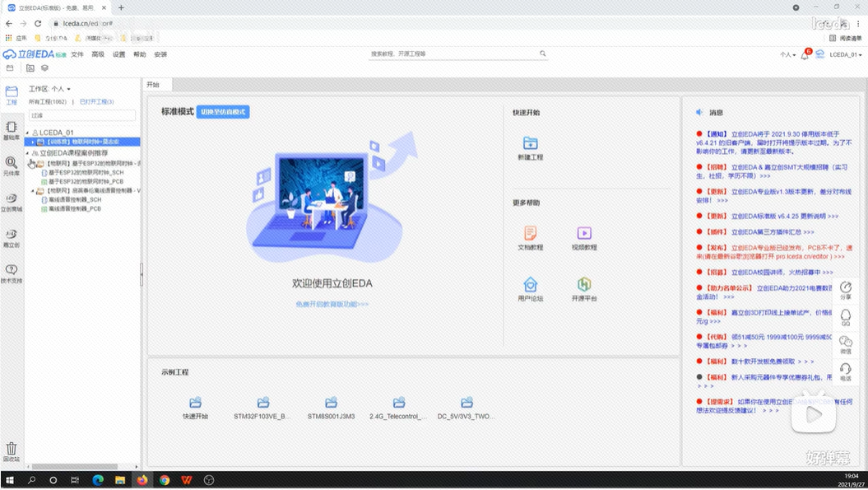Open the 技术支持 support panel
Image resolution: width=868 pixels, height=490 pixels.
click(11, 273)
